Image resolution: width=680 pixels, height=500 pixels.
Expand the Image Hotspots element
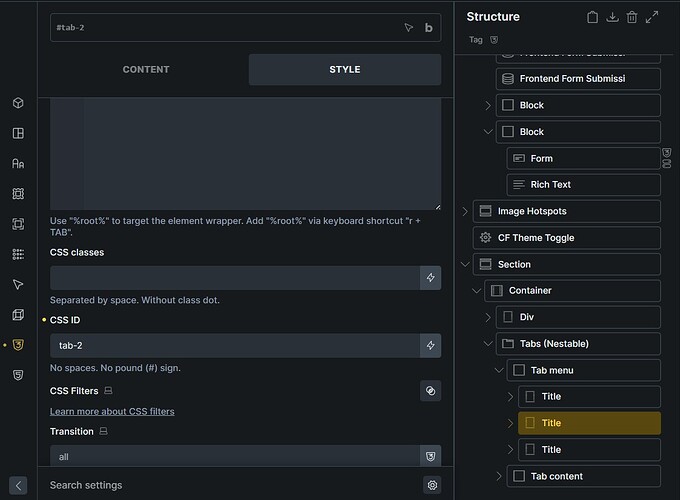465,211
